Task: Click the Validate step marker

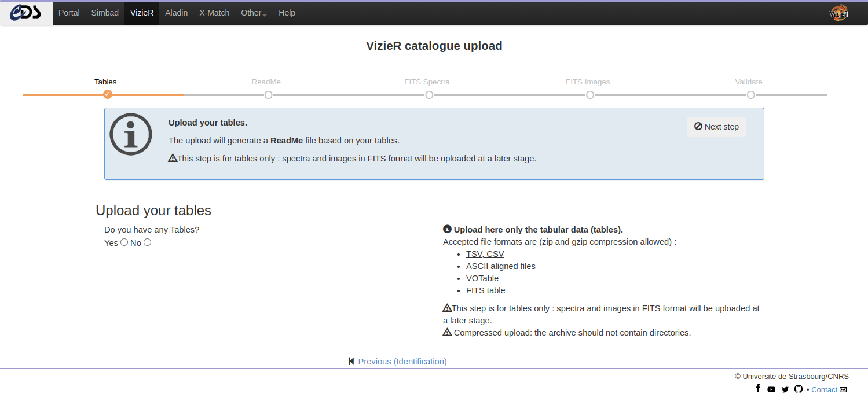Action: [750, 95]
